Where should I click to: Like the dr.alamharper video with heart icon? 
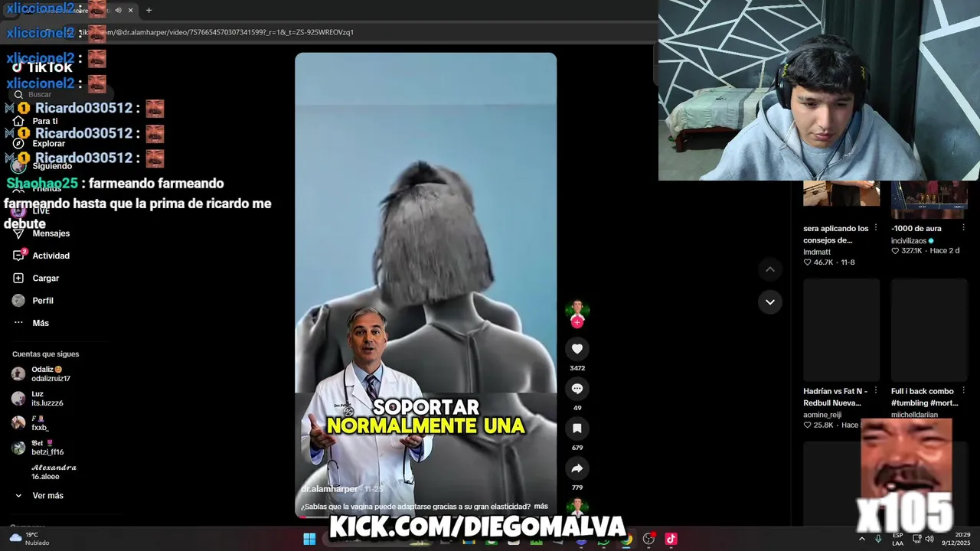[577, 349]
